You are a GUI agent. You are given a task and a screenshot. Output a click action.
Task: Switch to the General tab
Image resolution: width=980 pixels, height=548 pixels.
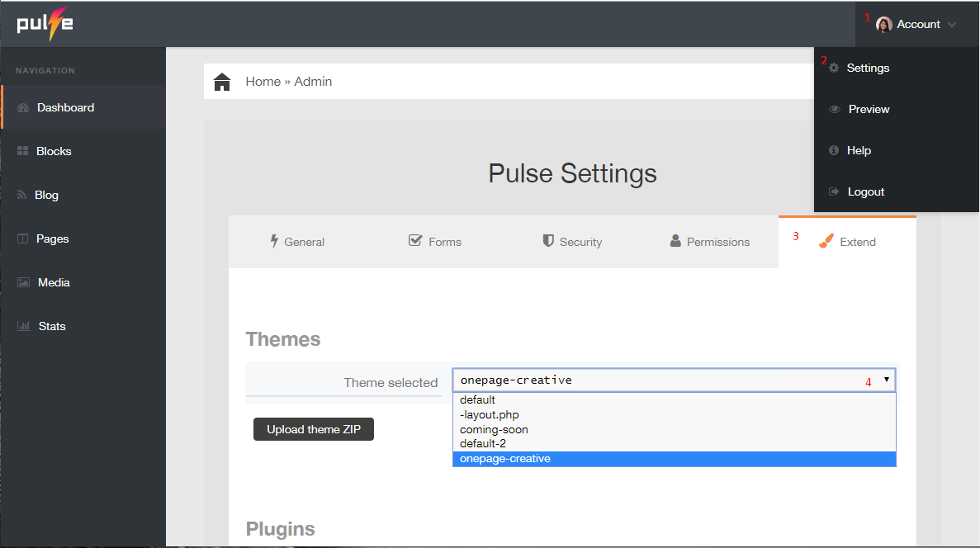click(x=297, y=242)
